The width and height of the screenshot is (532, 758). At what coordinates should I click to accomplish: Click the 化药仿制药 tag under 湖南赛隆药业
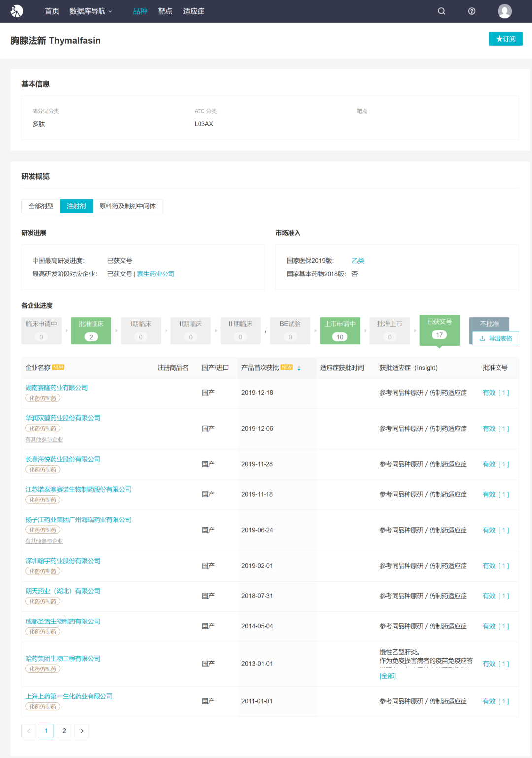pos(42,398)
